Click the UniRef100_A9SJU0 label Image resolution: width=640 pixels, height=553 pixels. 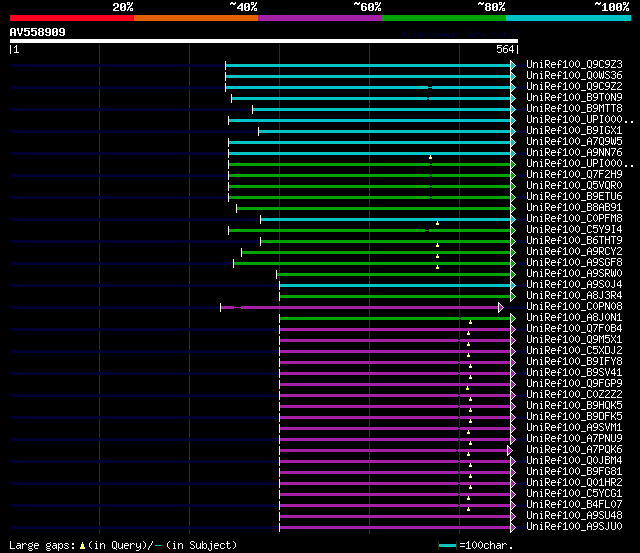pos(574,527)
